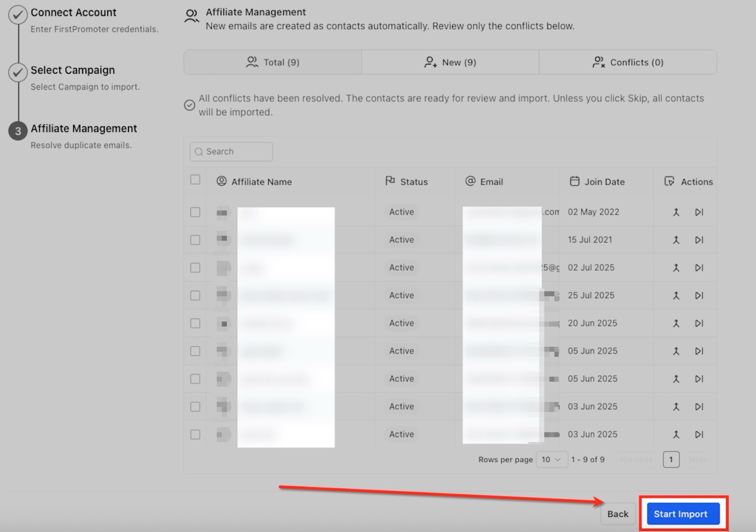Screen dimensions: 756x532
Task: Click merge icon for 20 Jun 2025 row
Action: coord(676,324)
